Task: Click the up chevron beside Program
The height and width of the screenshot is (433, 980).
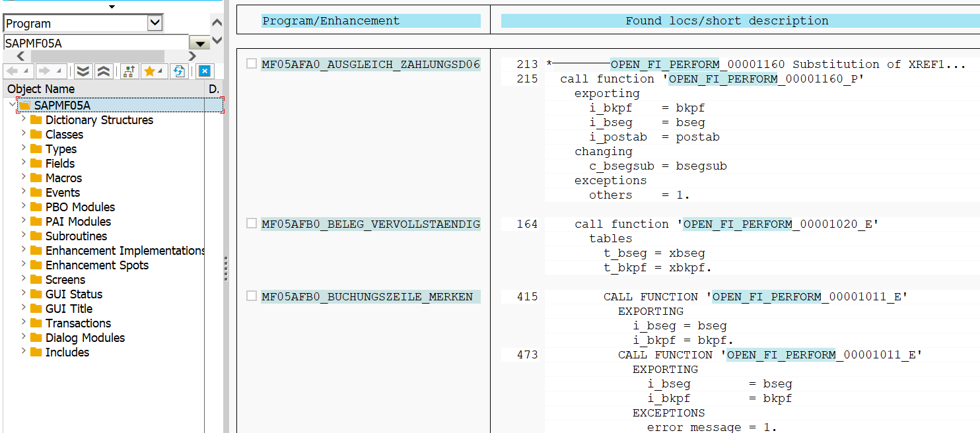Action: coord(217,23)
